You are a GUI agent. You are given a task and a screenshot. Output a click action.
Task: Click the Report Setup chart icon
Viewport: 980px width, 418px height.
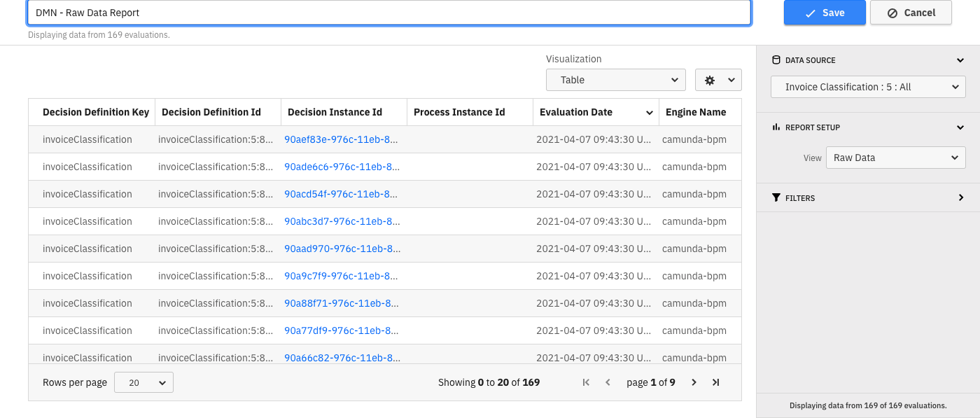pos(776,127)
